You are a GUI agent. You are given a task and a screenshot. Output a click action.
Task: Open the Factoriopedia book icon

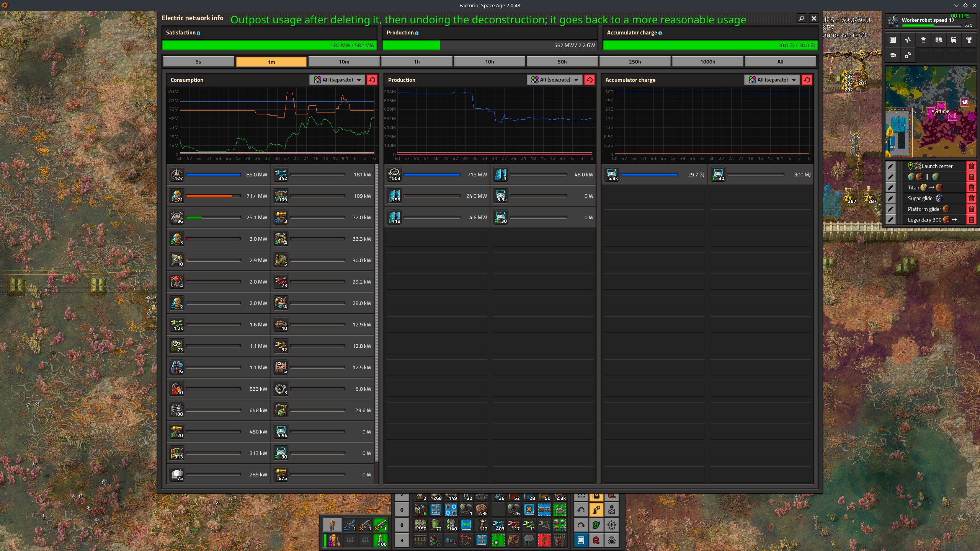tap(938, 40)
